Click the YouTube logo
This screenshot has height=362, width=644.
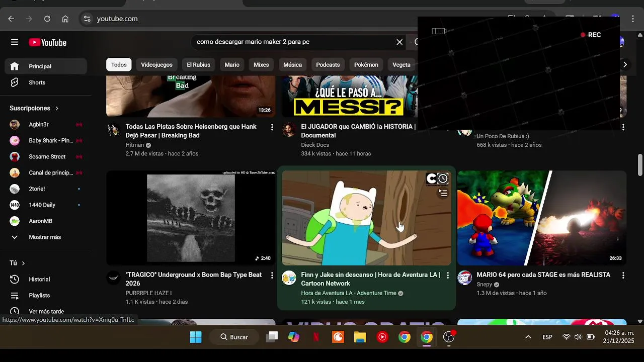coord(48,43)
